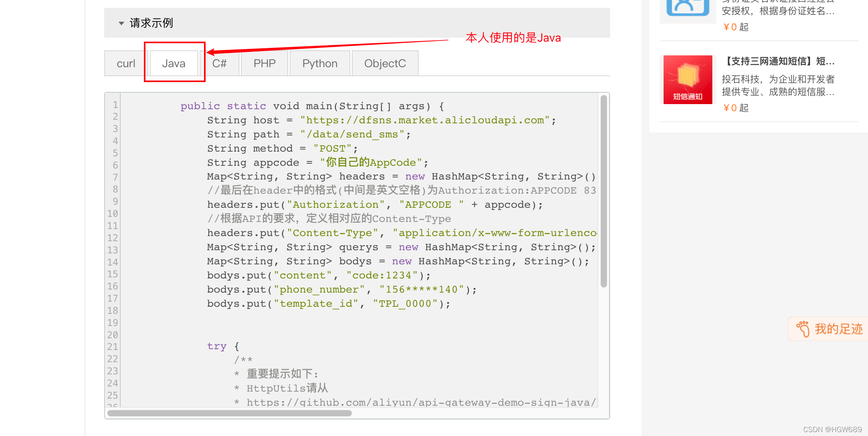Click the red 短信通知 product thumbnail

[688, 80]
